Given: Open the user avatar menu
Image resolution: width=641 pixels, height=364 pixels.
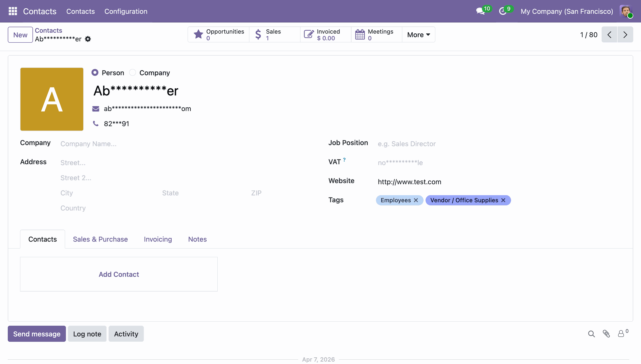Looking at the screenshot, I should pyautogui.click(x=626, y=11).
